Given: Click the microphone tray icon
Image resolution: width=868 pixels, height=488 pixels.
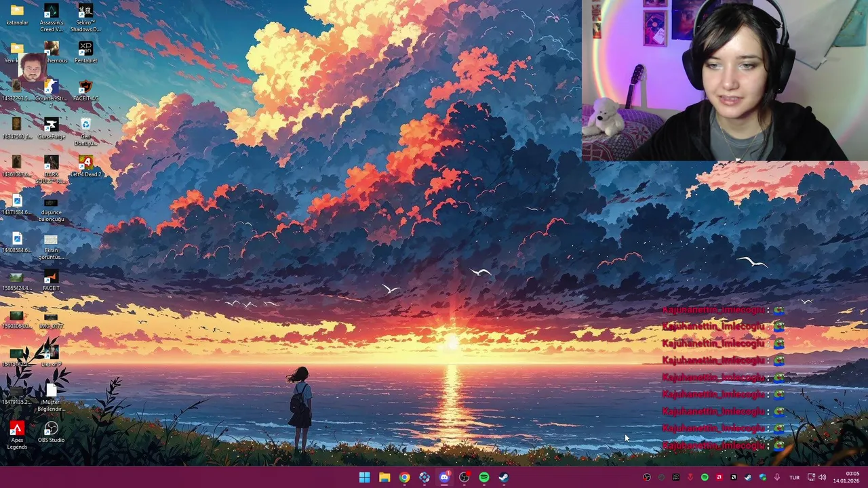Looking at the screenshot, I should point(777,477).
